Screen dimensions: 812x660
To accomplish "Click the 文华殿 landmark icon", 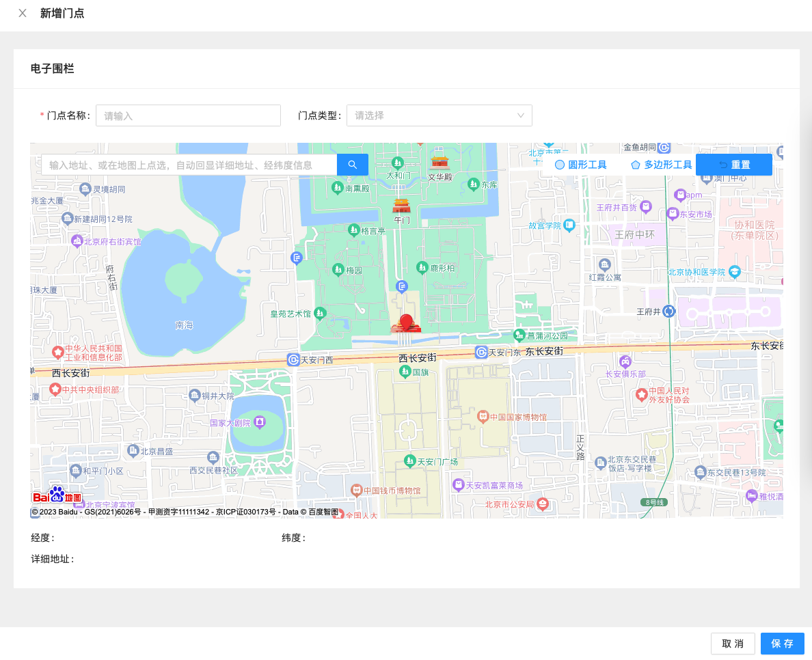I will (439, 162).
